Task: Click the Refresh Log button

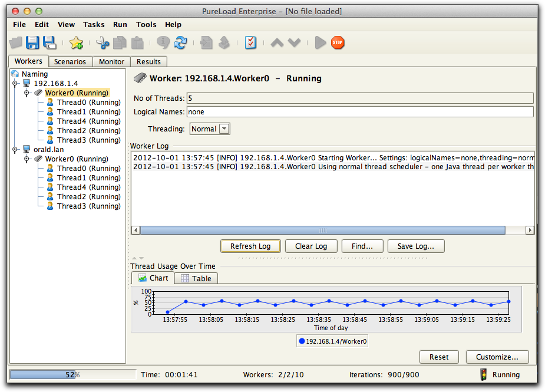Action: 250,246
